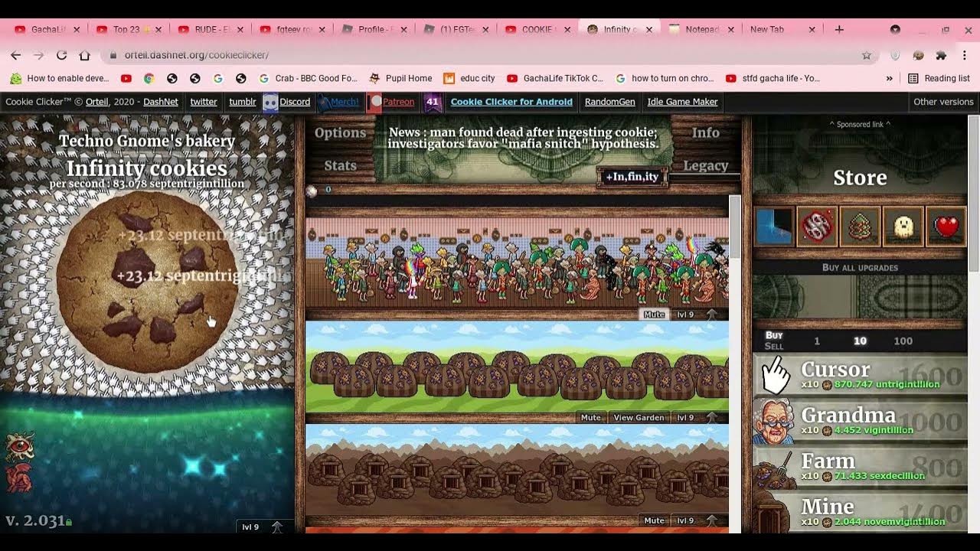Set bulk amount to 1
Viewport: 980px width, 551px height.
(817, 341)
